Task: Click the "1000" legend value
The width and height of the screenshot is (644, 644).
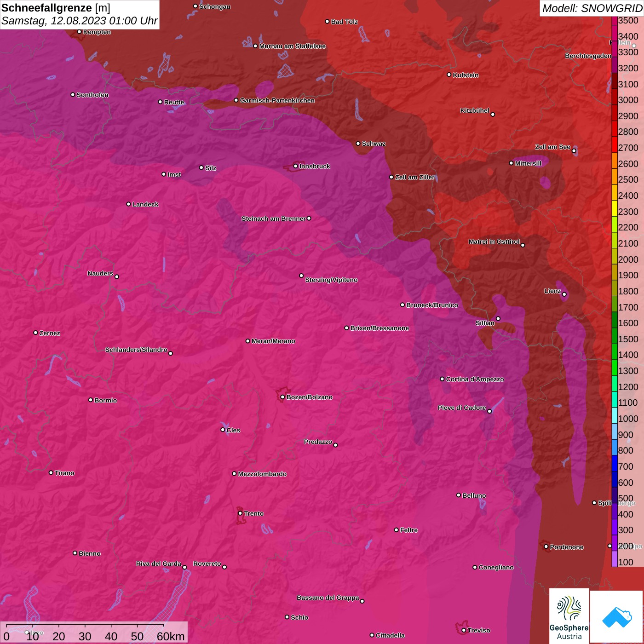Action: point(628,419)
